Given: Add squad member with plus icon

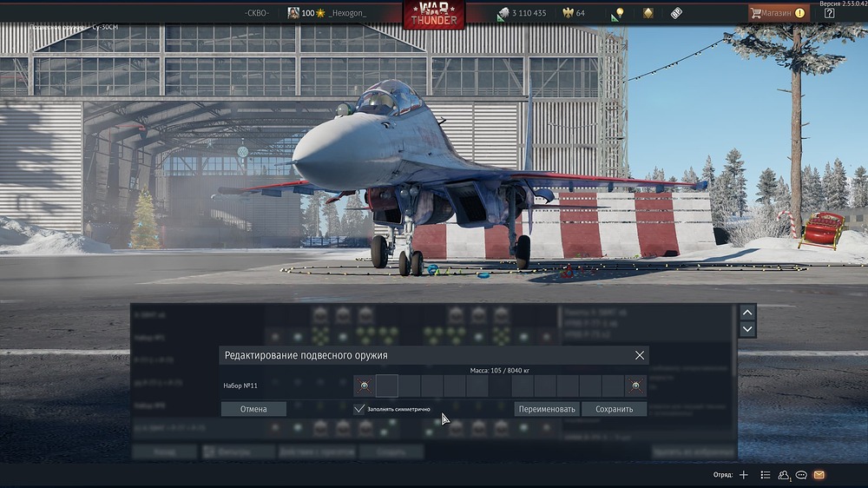Looking at the screenshot, I should [x=743, y=475].
